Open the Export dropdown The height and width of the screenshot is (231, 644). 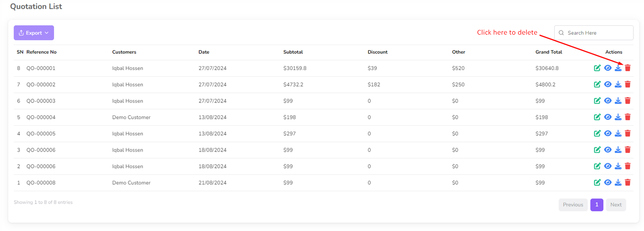pos(34,33)
